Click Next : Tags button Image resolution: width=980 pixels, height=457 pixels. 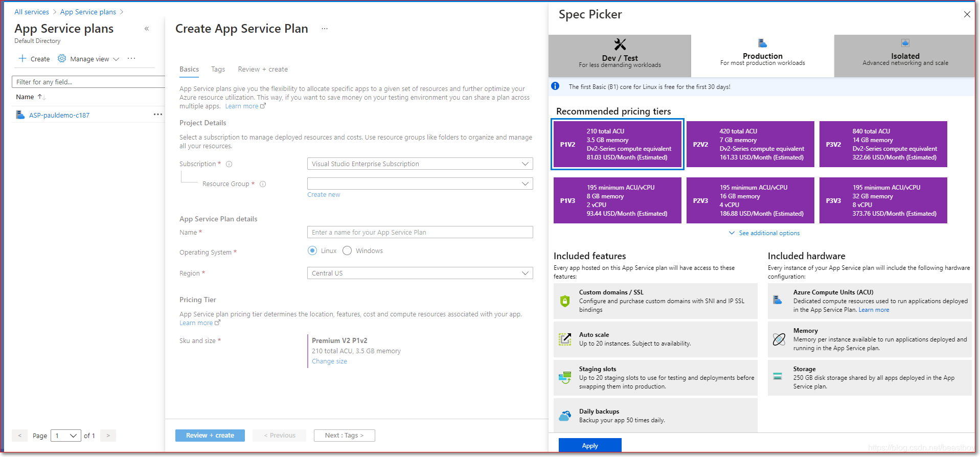point(344,436)
